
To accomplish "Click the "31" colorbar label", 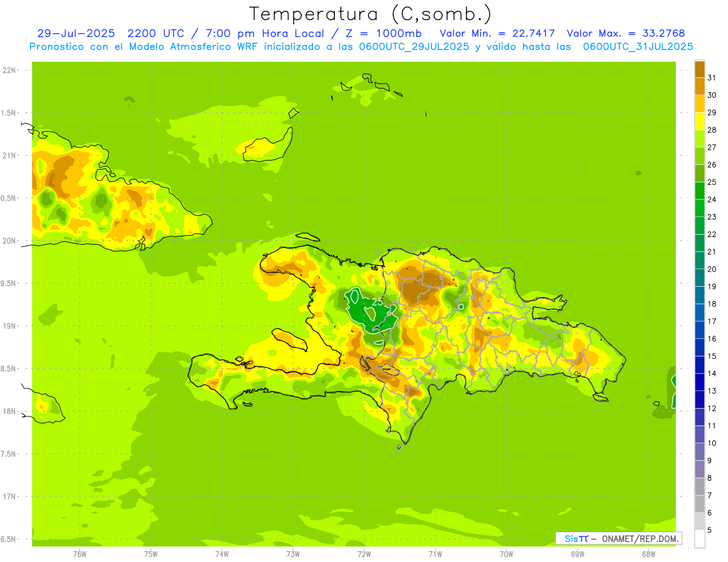I will [x=712, y=77].
